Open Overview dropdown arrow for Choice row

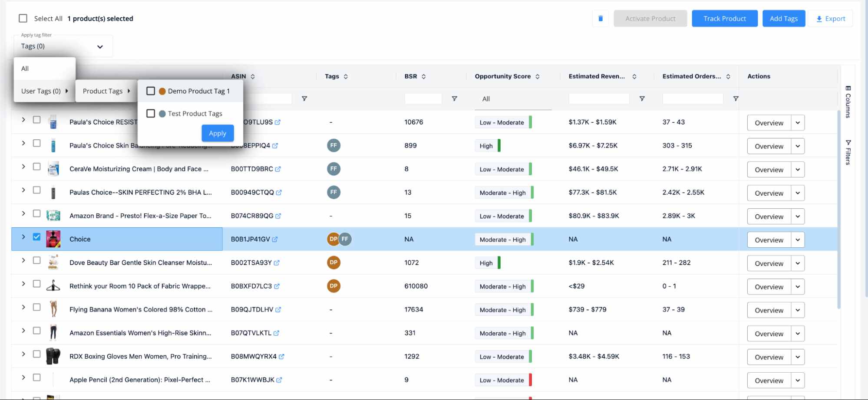[798, 240]
